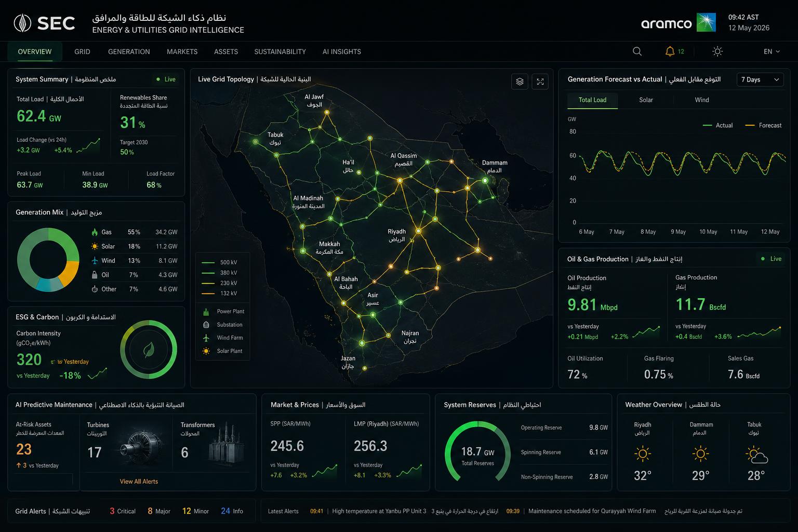Switch to the Solar forecast tab

tap(646, 100)
